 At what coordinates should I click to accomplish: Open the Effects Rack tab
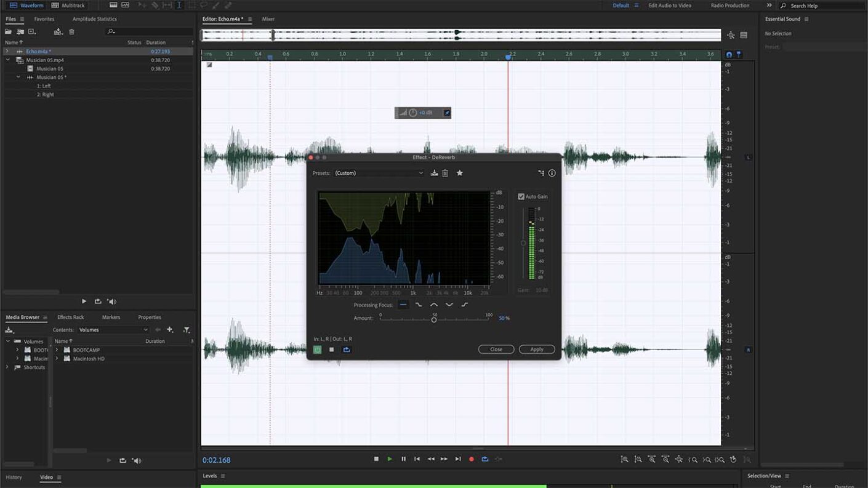pyautogui.click(x=70, y=316)
